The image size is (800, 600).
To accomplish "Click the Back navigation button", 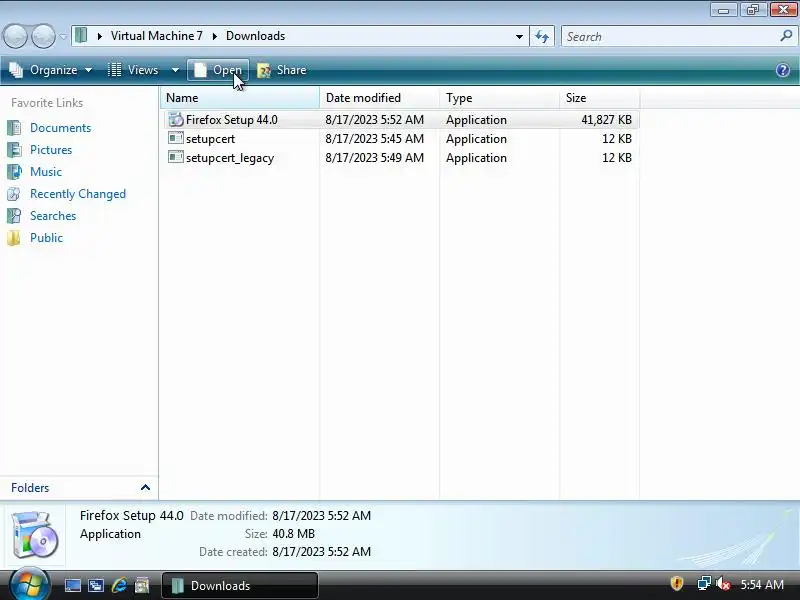I will point(15,37).
